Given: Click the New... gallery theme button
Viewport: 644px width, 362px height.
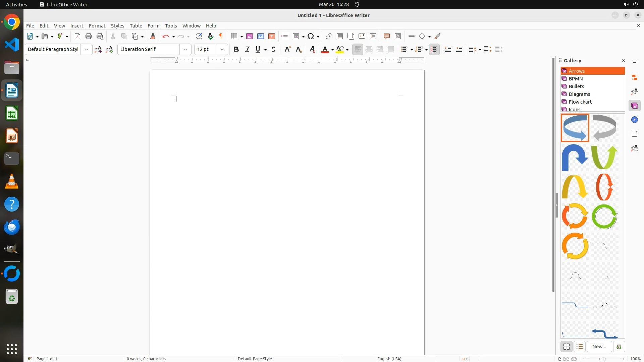Looking at the screenshot, I should pyautogui.click(x=599, y=347).
